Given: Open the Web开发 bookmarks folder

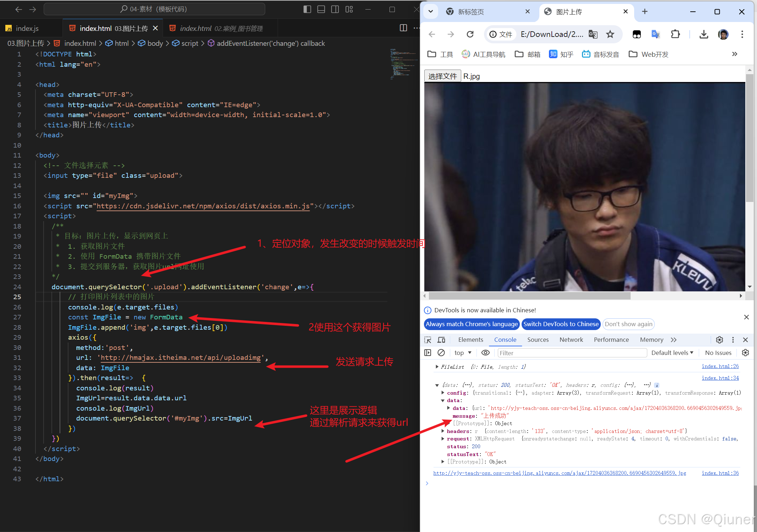Looking at the screenshot, I should (x=649, y=54).
